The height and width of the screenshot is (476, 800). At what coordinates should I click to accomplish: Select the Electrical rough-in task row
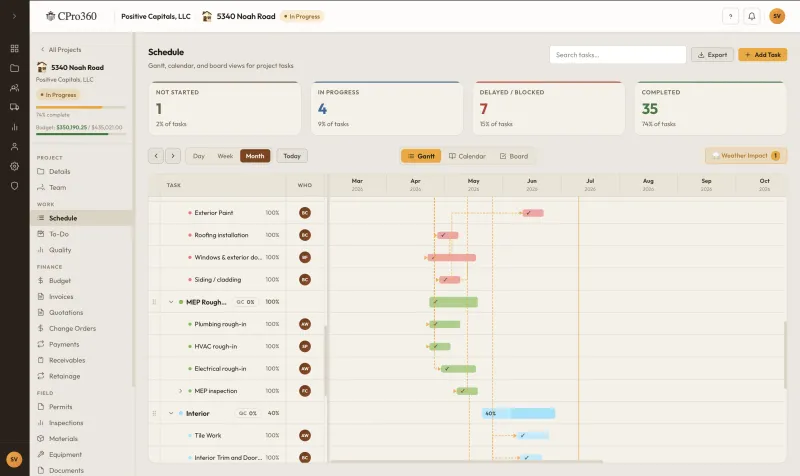click(x=238, y=368)
